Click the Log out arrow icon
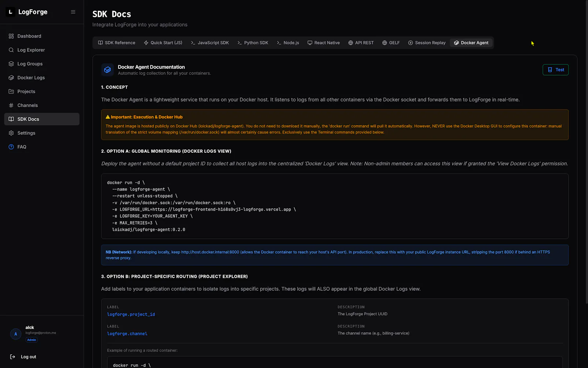 click(12, 357)
